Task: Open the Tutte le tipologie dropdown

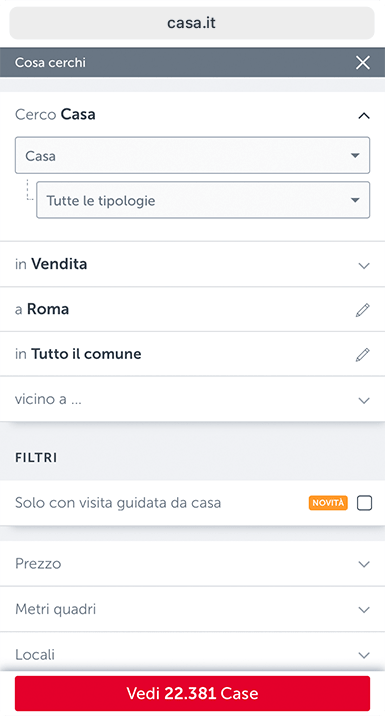Action: [x=203, y=200]
